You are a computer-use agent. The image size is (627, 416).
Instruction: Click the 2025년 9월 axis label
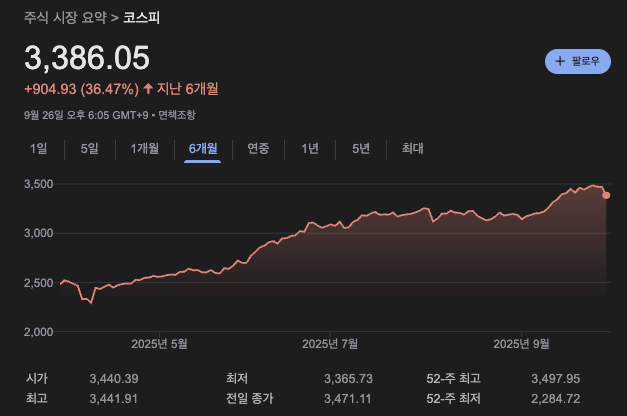point(521,343)
